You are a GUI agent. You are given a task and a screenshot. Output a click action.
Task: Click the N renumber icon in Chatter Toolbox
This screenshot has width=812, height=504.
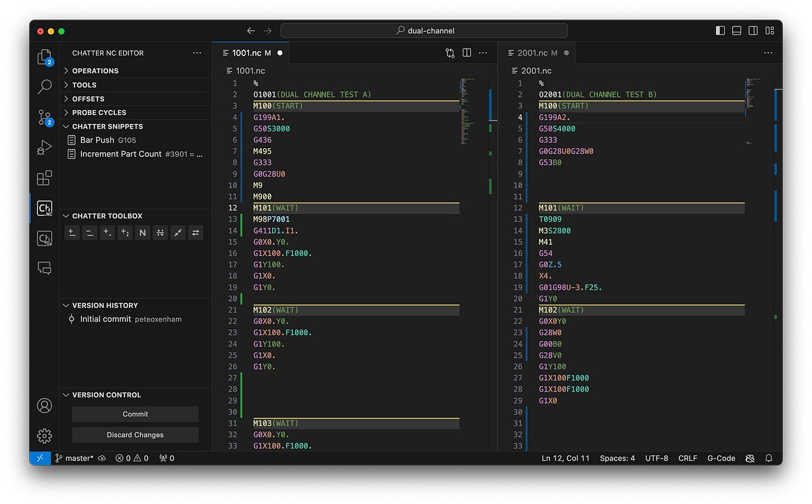(143, 233)
